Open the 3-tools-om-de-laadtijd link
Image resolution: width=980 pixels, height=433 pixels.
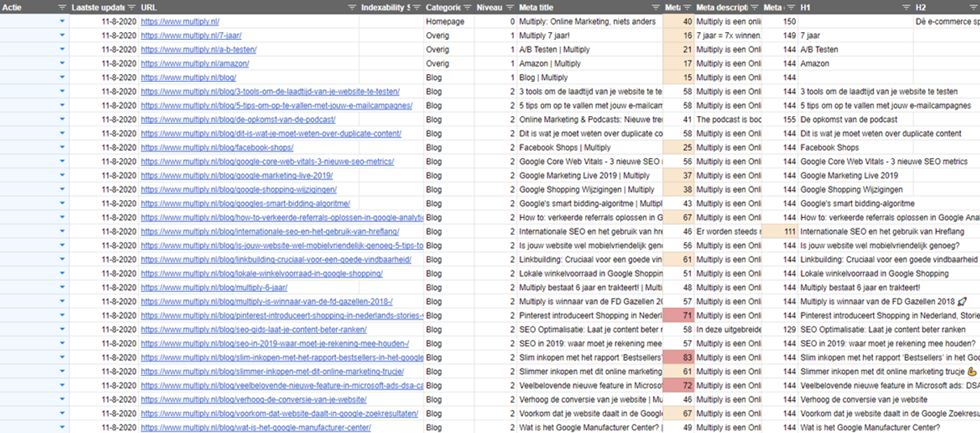pos(270,92)
